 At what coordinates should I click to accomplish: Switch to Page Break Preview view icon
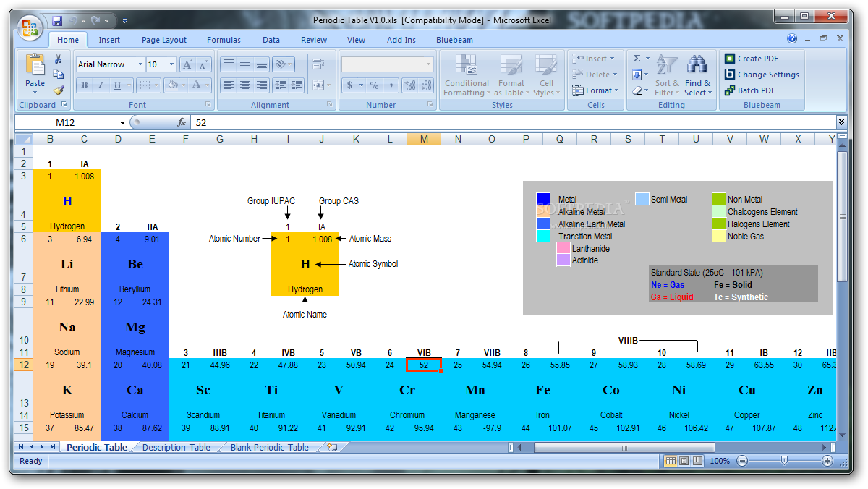pos(697,461)
